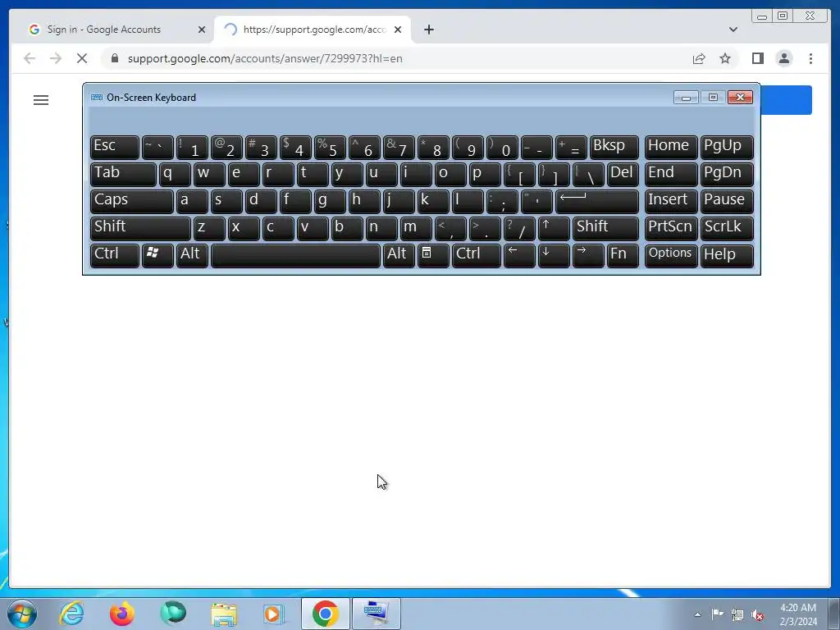Click the left arrow key
The width and height of the screenshot is (840, 630).
[x=519, y=255]
